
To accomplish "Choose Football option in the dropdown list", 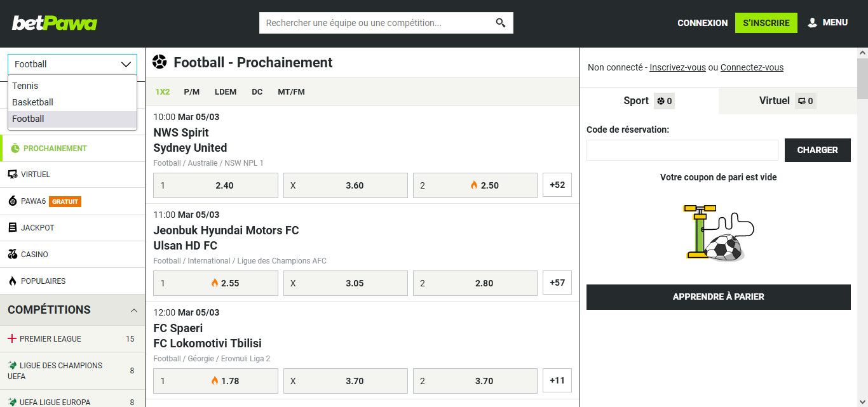I will (72, 119).
